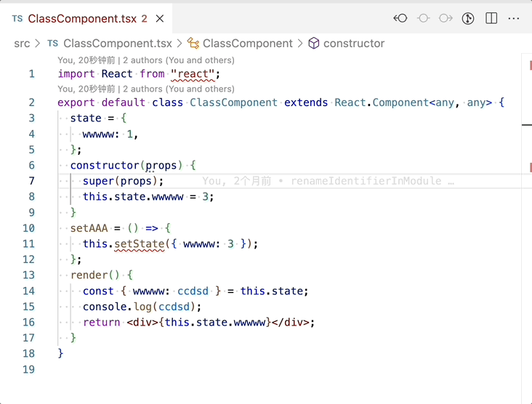Open the ClassComponent class breadcrumb
532x404 pixels.
(247, 44)
